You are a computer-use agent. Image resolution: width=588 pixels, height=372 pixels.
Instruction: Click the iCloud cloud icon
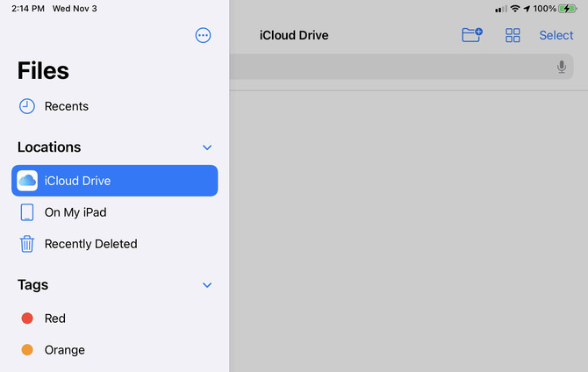[x=27, y=181]
